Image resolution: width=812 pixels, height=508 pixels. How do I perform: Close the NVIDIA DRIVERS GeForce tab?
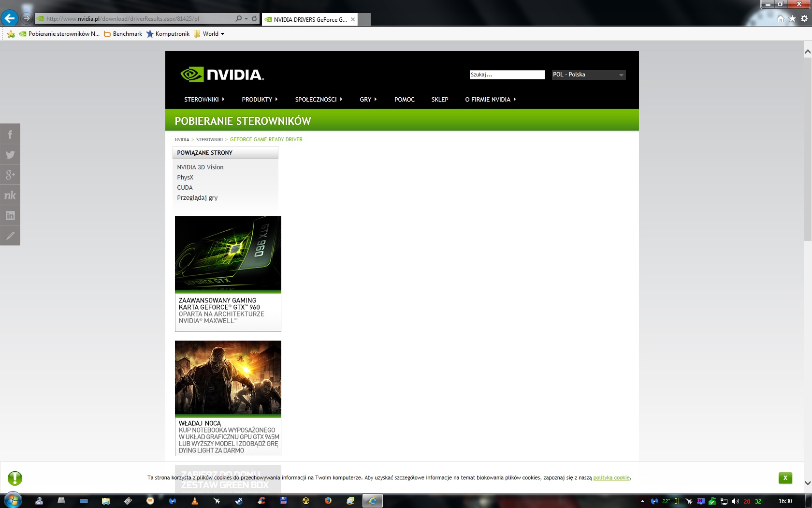(x=353, y=19)
